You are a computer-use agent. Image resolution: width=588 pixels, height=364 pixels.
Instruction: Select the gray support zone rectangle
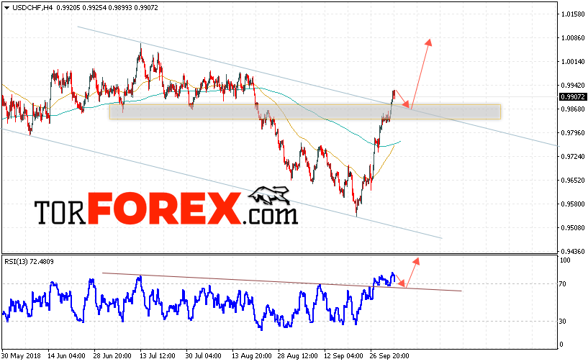coord(305,112)
